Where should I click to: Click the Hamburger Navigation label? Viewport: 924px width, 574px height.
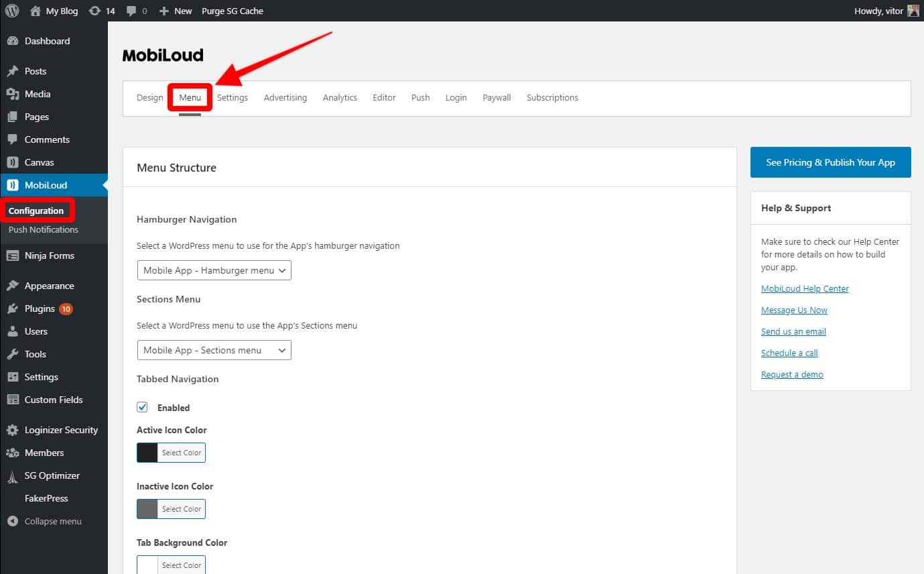187,219
